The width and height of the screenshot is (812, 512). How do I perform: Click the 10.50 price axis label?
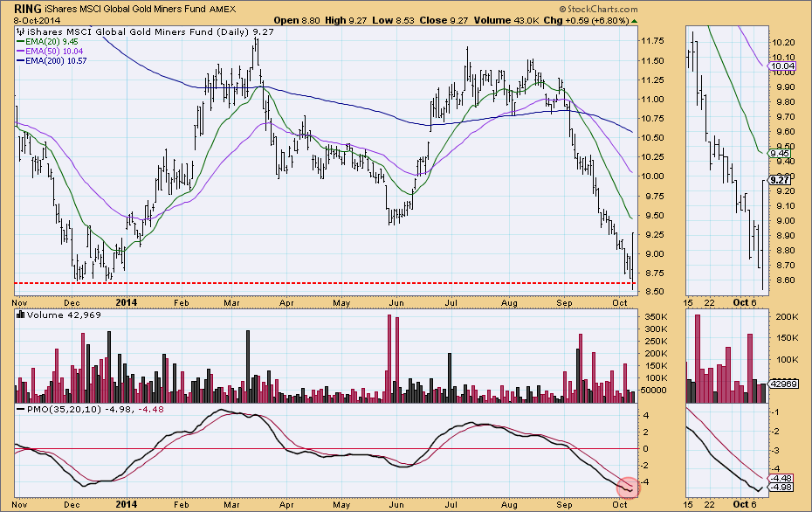[652, 137]
